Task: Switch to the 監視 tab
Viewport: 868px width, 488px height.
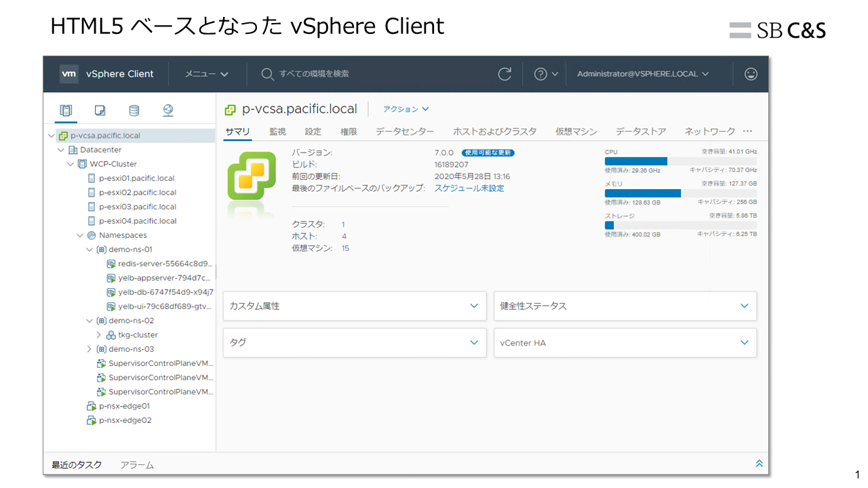Action: pos(277,131)
